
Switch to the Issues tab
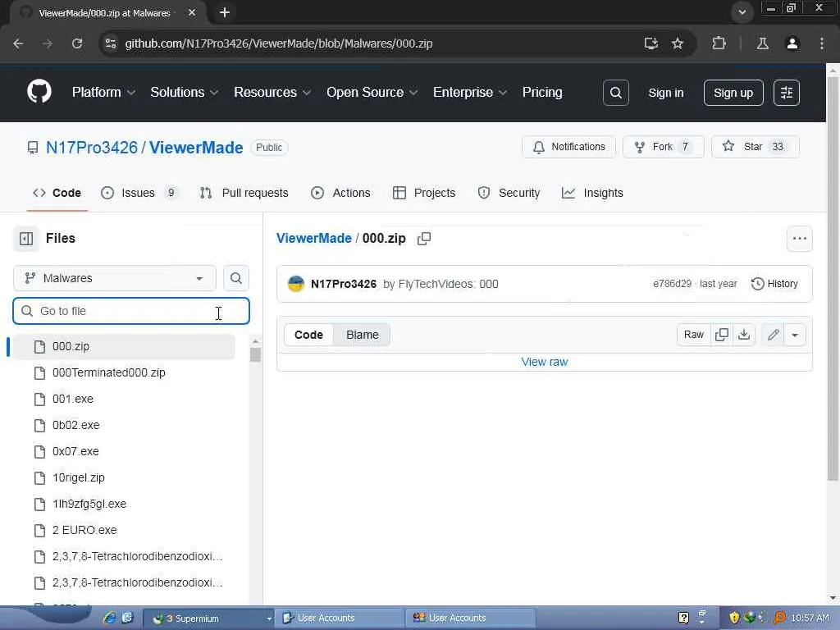tap(139, 193)
